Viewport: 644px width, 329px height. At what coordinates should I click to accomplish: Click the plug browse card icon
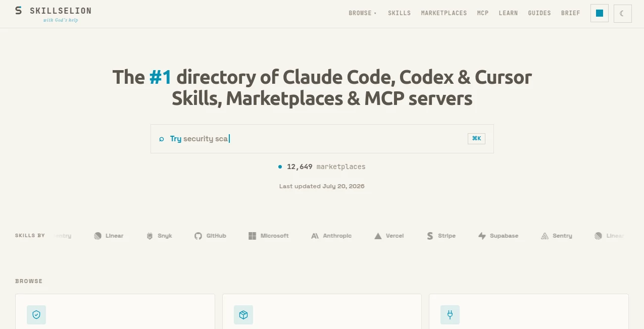pyautogui.click(x=450, y=315)
